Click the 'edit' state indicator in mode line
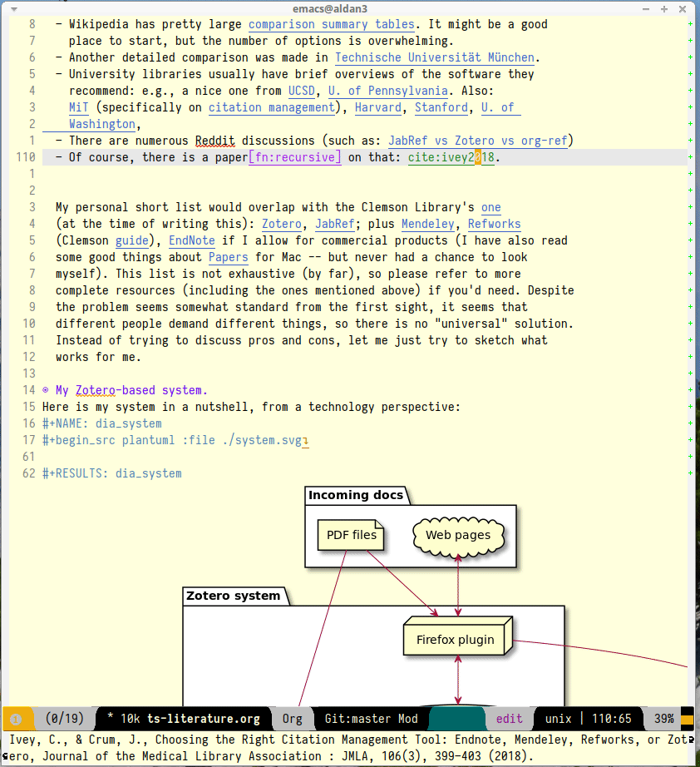The height and width of the screenshot is (767, 700). pos(510,719)
